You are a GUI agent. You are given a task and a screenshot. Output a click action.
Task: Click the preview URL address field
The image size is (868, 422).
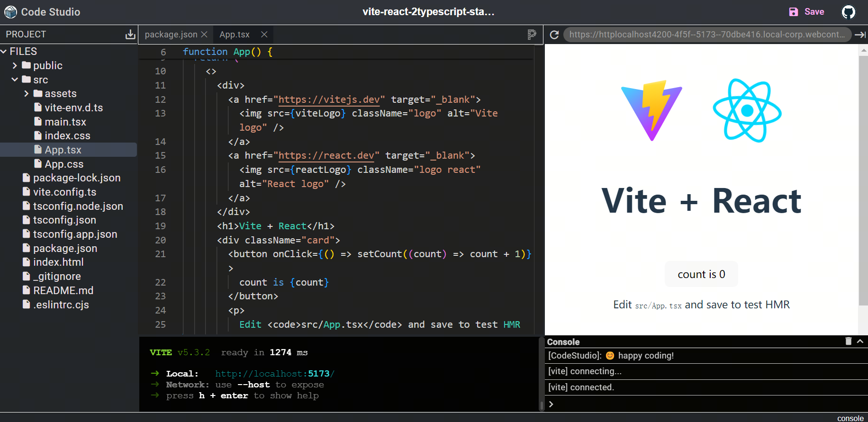pos(707,35)
